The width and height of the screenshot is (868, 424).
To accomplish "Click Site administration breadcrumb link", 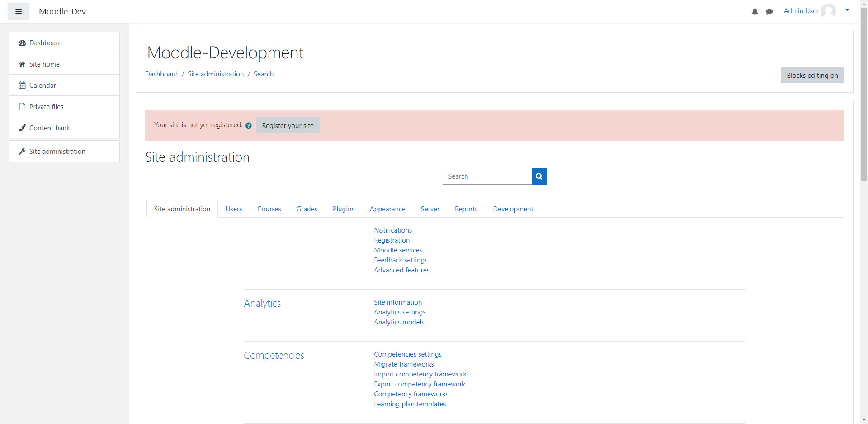I will click(216, 74).
